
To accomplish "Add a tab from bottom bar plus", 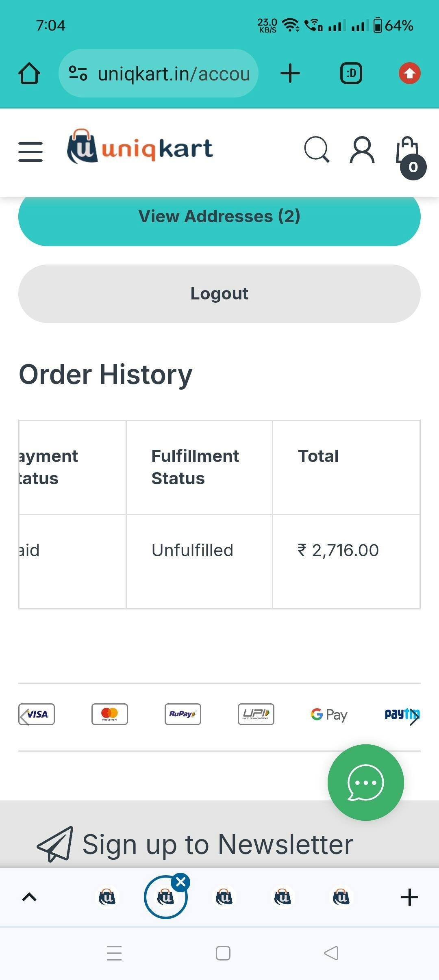I will pyautogui.click(x=409, y=897).
